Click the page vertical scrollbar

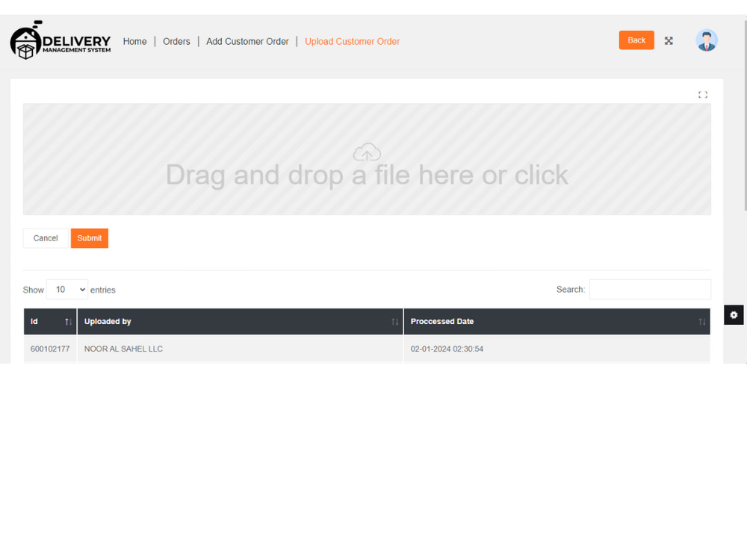(745, 114)
